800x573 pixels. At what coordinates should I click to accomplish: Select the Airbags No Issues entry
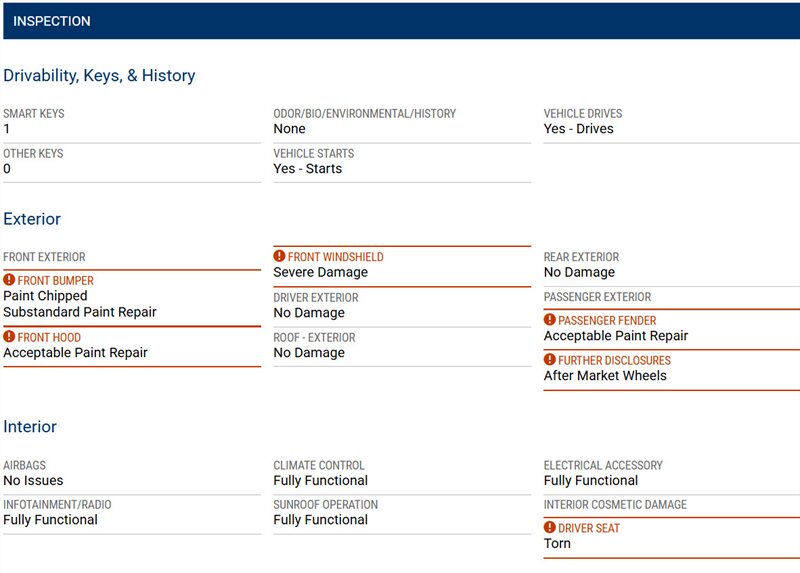point(33,481)
